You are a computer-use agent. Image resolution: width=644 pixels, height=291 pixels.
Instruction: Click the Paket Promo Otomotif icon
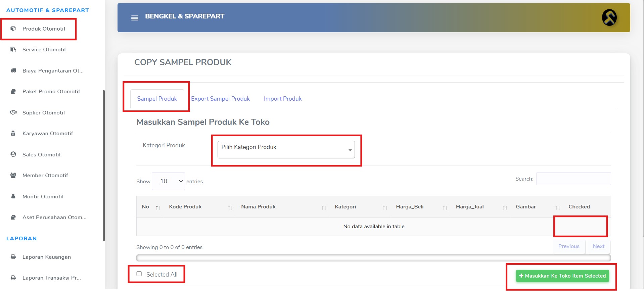point(13,91)
